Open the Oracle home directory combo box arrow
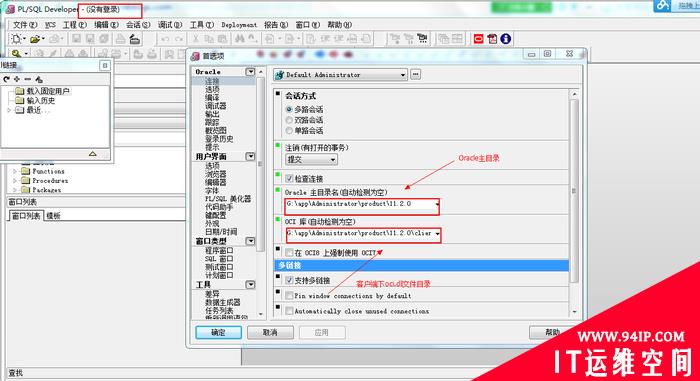 pos(437,204)
